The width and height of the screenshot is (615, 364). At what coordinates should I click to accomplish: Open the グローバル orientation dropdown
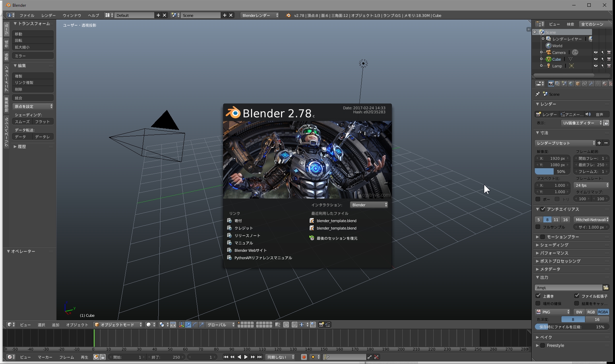(221, 325)
